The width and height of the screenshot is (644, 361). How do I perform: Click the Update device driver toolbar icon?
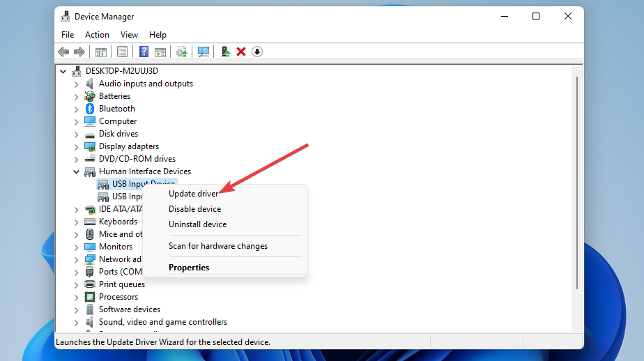click(225, 52)
